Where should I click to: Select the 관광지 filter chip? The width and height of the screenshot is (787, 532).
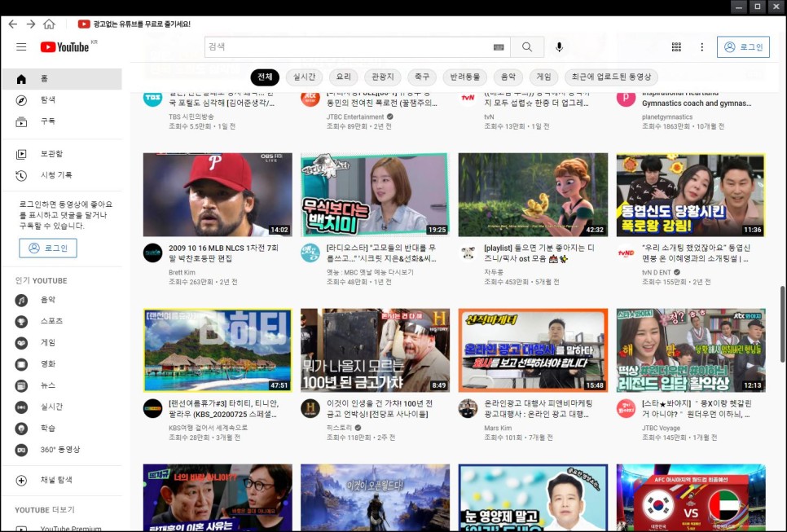(382, 77)
